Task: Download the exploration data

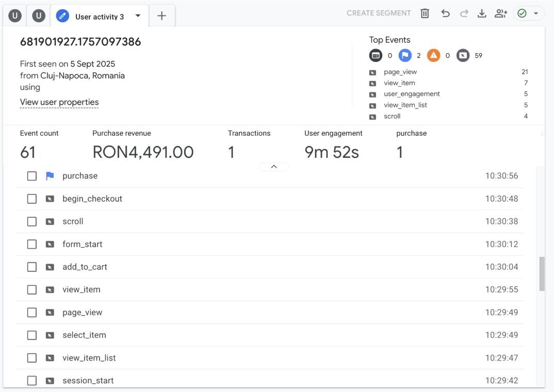Action: coord(482,13)
